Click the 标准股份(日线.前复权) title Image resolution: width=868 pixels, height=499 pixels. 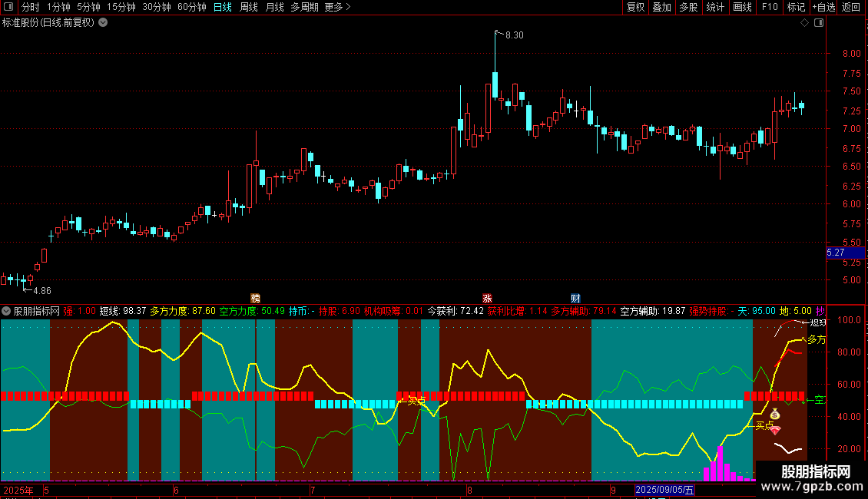coord(48,23)
